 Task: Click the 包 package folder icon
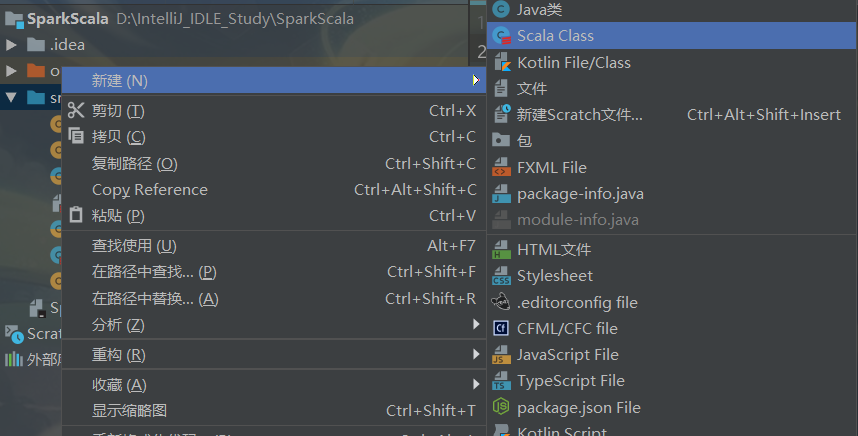click(501, 140)
